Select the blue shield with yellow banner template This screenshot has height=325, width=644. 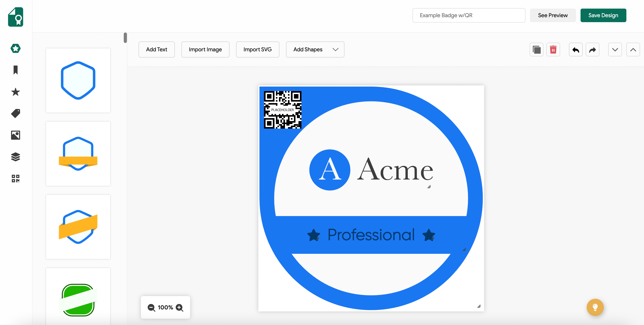tap(78, 154)
